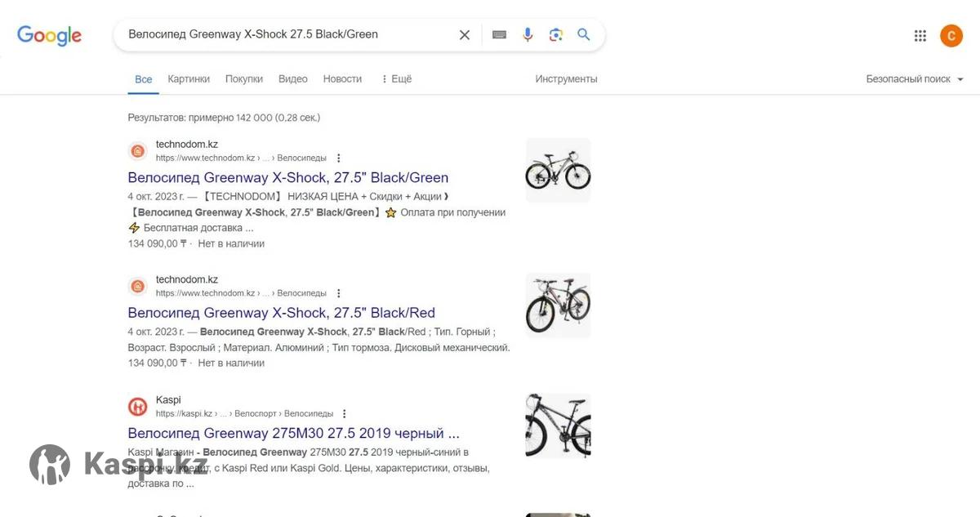
Task: Open Инструменты search tools
Action: 566,79
